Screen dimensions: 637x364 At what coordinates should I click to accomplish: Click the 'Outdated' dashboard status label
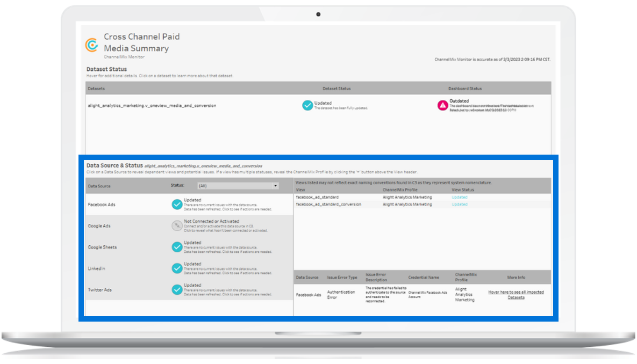459,100
